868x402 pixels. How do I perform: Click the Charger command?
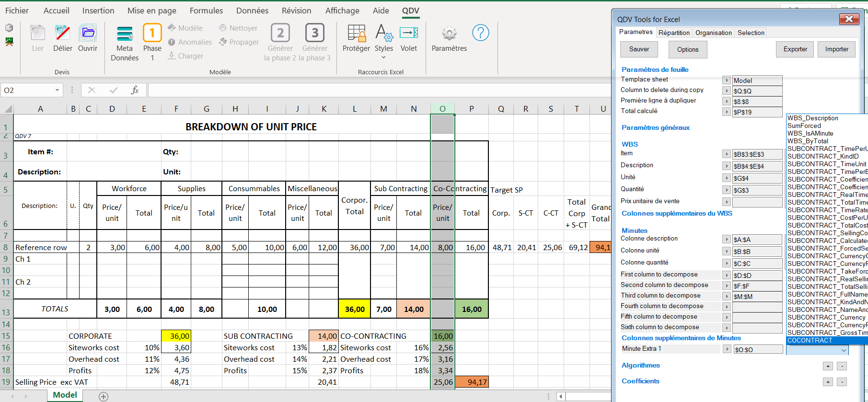185,56
